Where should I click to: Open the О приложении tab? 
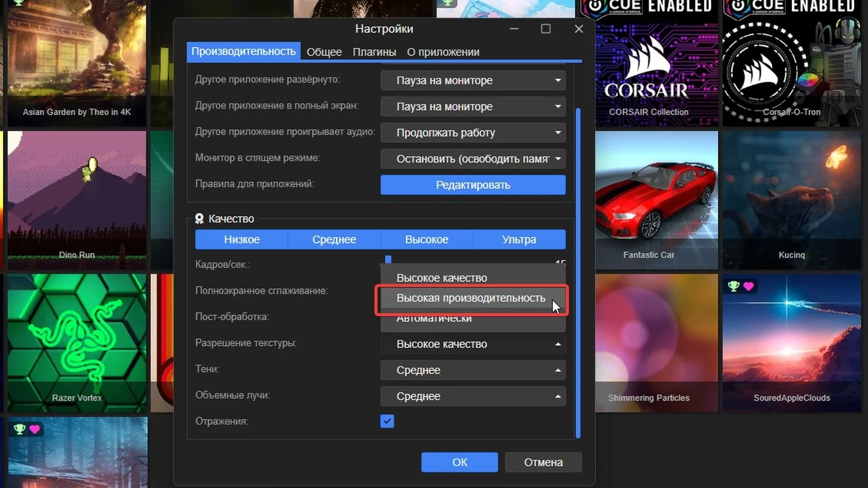coord(443,52)
